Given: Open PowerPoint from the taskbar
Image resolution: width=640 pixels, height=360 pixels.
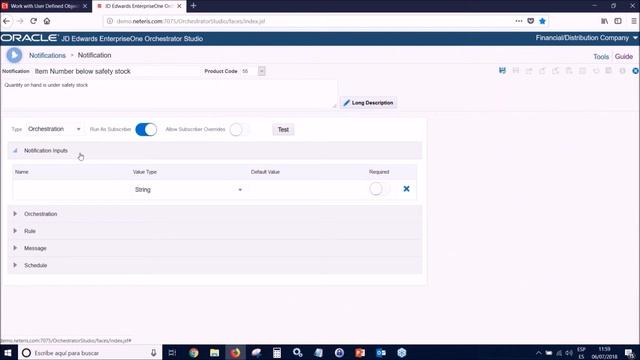Looking at the screenshot, I should (x=360, y=353).
